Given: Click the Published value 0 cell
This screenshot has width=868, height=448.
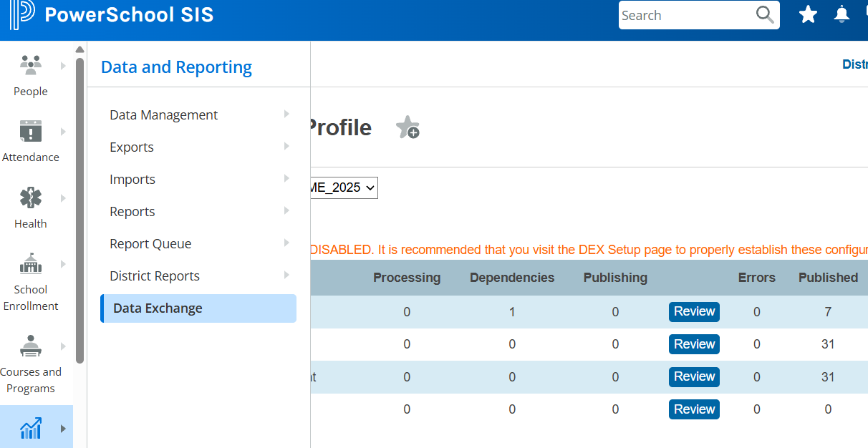Looking at the screenshot, I should [828, 409].
